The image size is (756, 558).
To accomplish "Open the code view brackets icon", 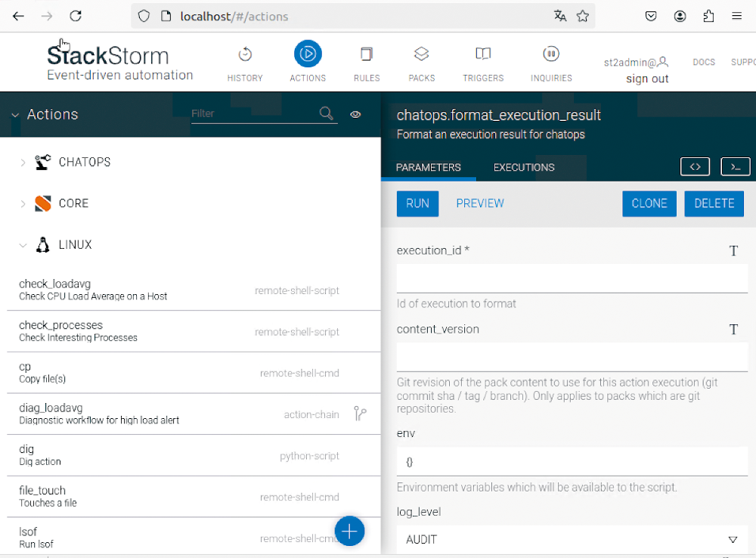I will tap(695, 167).
